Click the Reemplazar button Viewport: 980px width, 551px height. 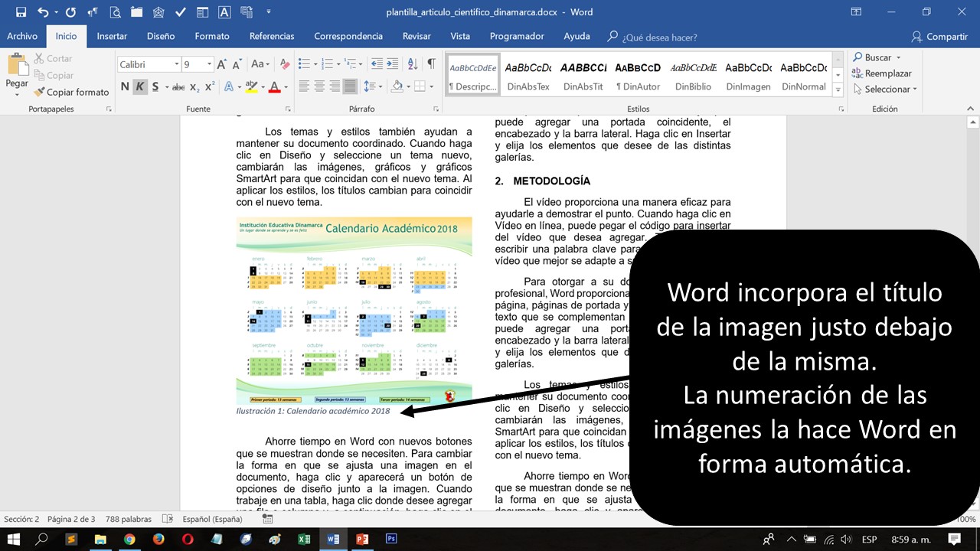881,73
